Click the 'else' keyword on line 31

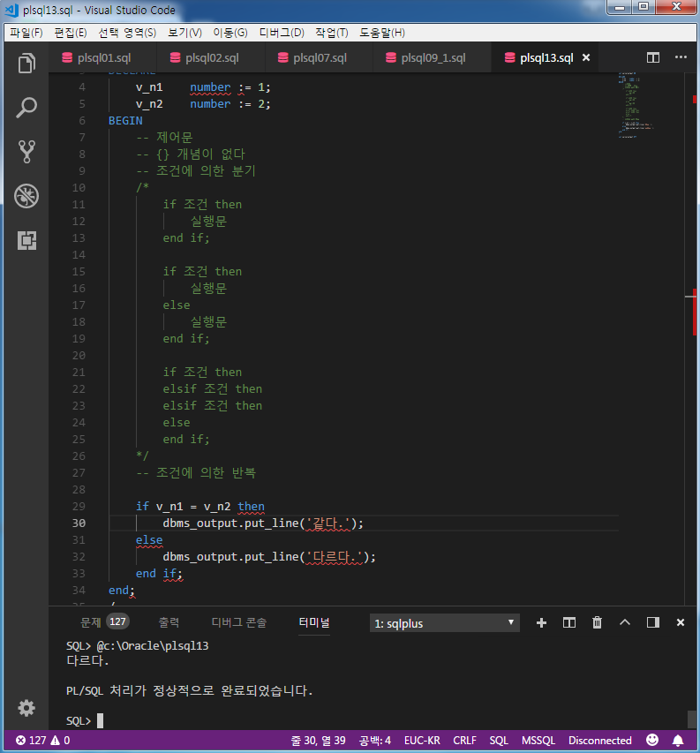pyautogui.click(x=149, y=539)
